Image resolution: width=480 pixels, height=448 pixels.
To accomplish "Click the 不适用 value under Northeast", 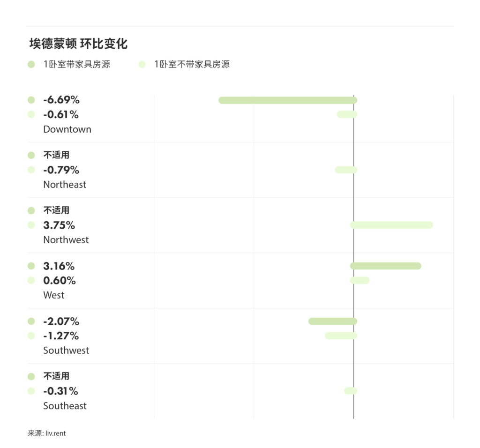I will tap(56, 155).
